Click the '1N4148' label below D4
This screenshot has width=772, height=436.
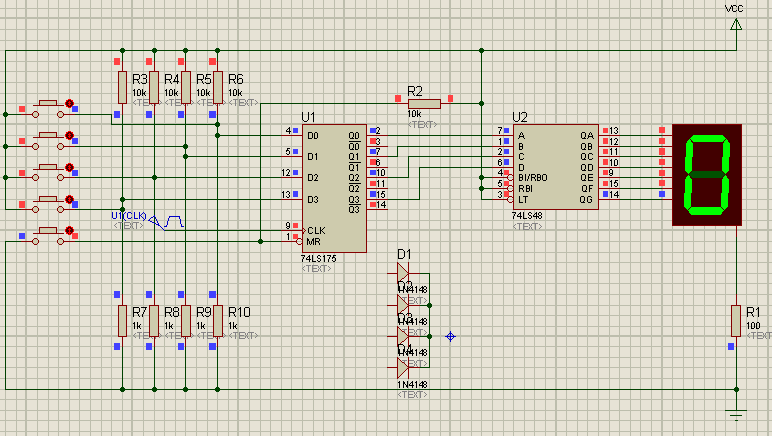tap(413, 384)
